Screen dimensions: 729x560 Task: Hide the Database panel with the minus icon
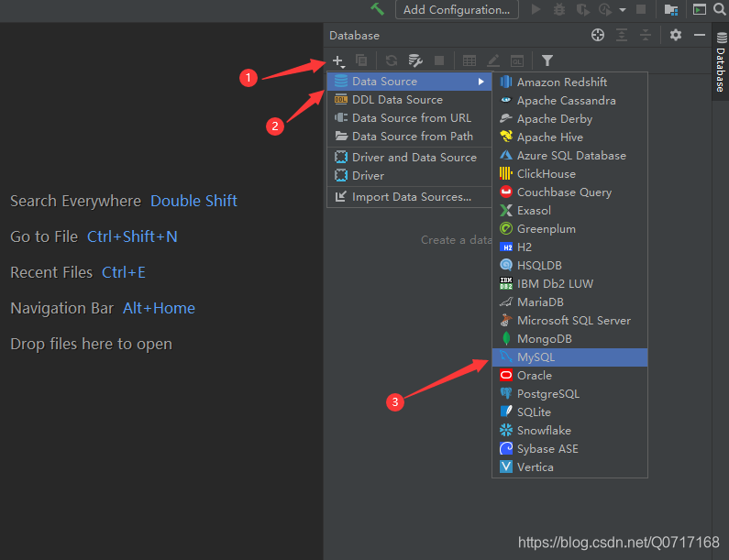click(x=700, y=35)
